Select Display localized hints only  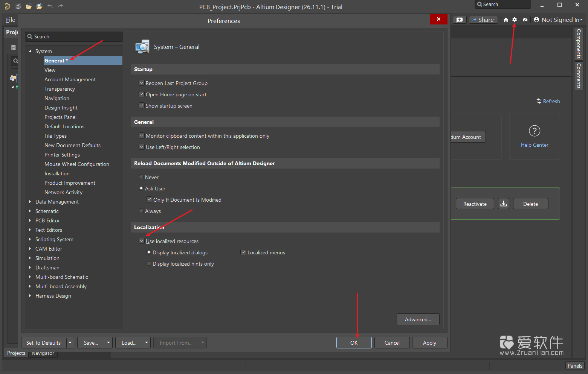coord(149,263)
